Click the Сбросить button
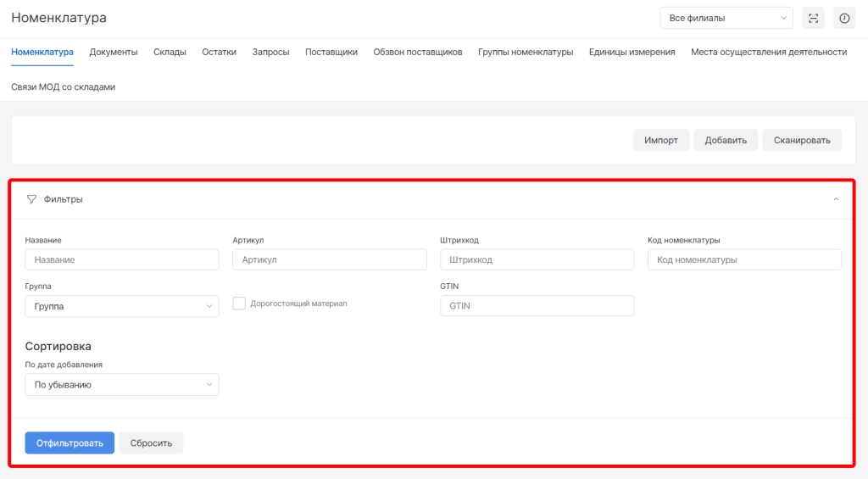The height and width of the screenshot is (479, 868). (151, 443)
